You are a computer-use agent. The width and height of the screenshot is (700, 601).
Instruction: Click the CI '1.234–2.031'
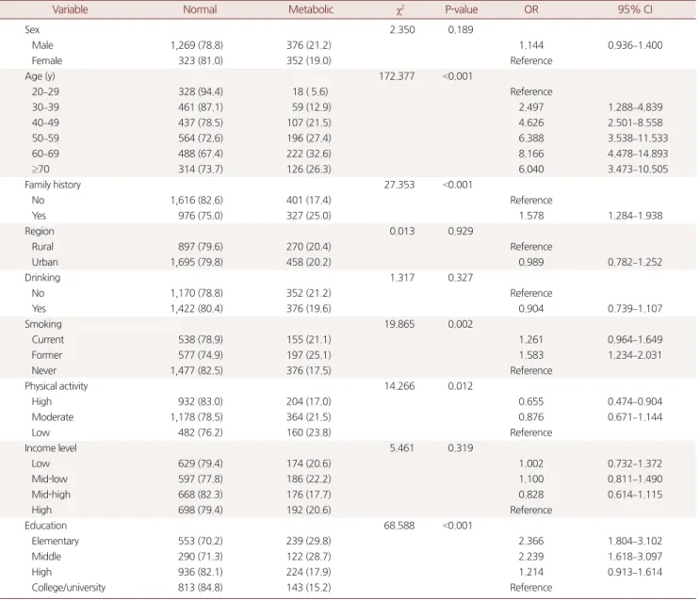(635, 355)
